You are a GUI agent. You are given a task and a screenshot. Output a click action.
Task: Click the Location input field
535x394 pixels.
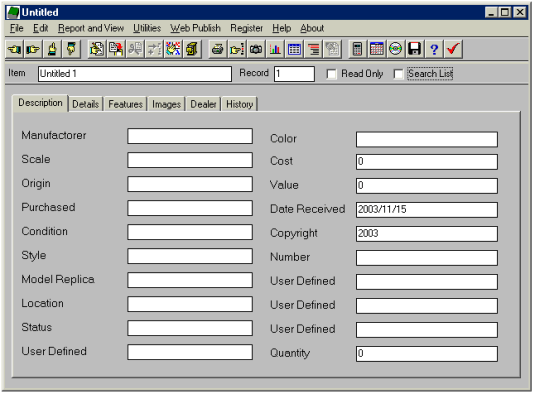(190, 304)
